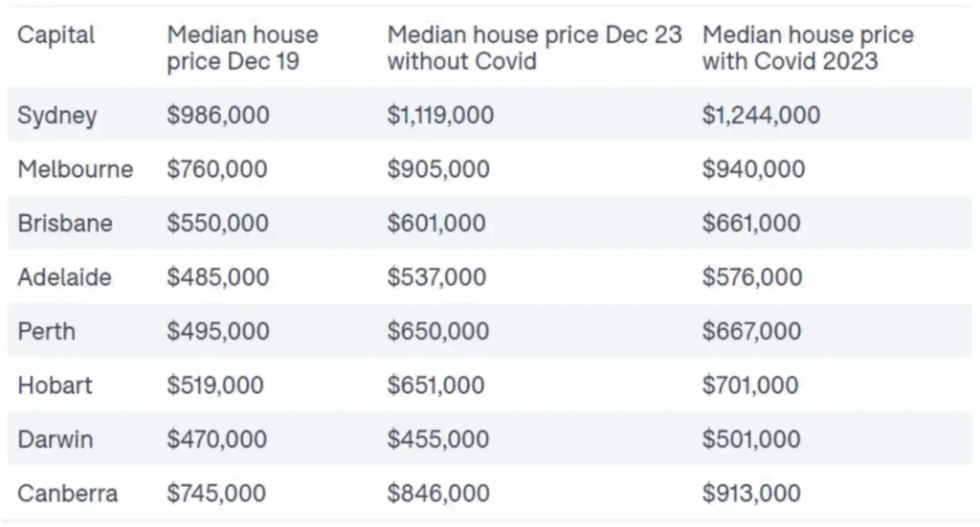980x527 pixels.
Task: Click the $905,000 Melbourne cell
Action: [438, 169]
